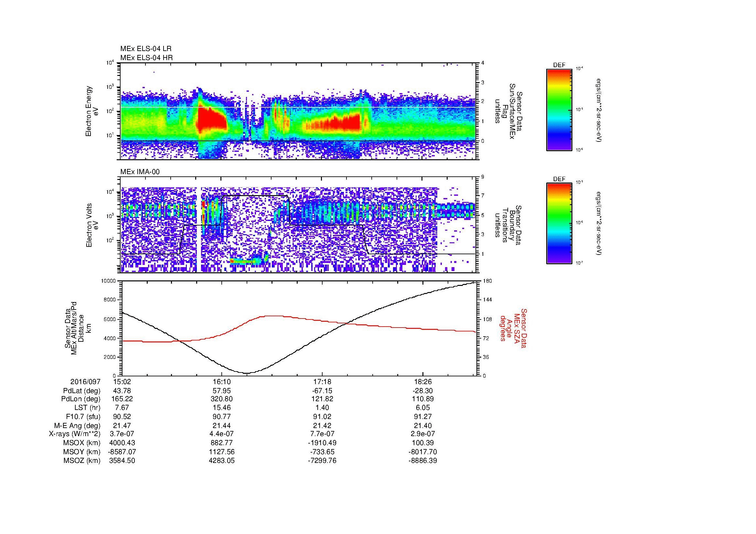This screenshot has width=756, height=534.
Task: Click the 'MSOZ (km)' row label
Action: click(x=82, y=461)
